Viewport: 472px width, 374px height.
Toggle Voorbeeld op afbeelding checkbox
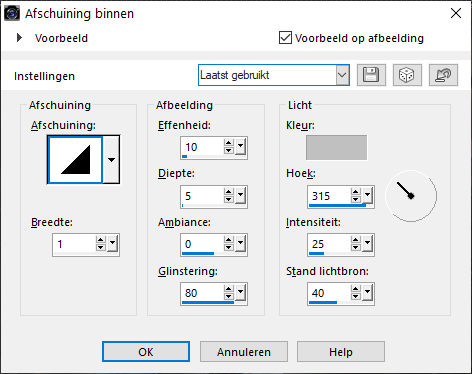tap(285, 38)
